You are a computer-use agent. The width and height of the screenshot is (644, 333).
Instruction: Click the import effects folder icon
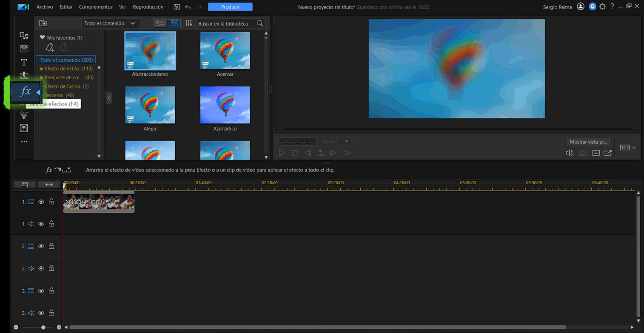[43, 23]
